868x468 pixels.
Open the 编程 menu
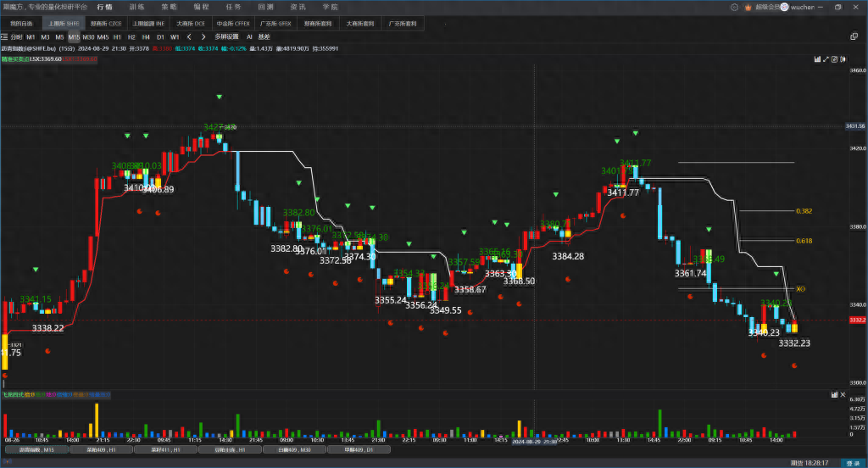pyautogui.click(x=202, y=7)
